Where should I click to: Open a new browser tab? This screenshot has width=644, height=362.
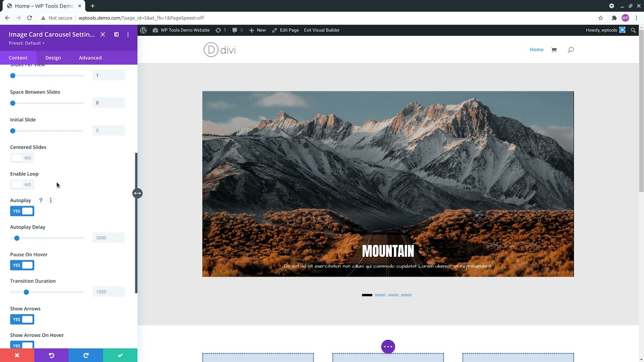pyautogui.click(x=93, y=6)
